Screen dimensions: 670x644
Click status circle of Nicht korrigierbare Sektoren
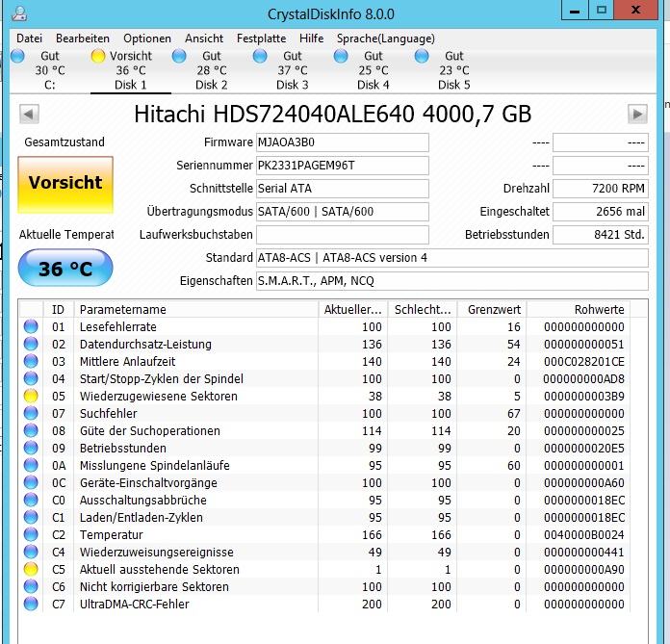tap(31, 587)
